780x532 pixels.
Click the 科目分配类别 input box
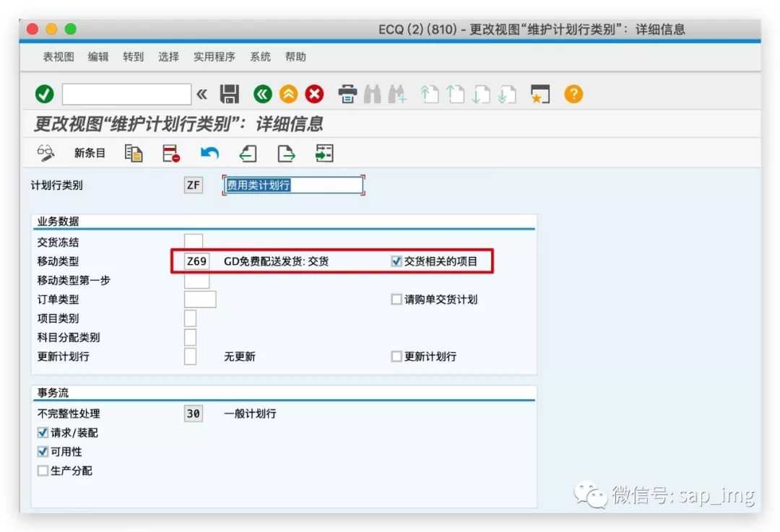point(190,337)
